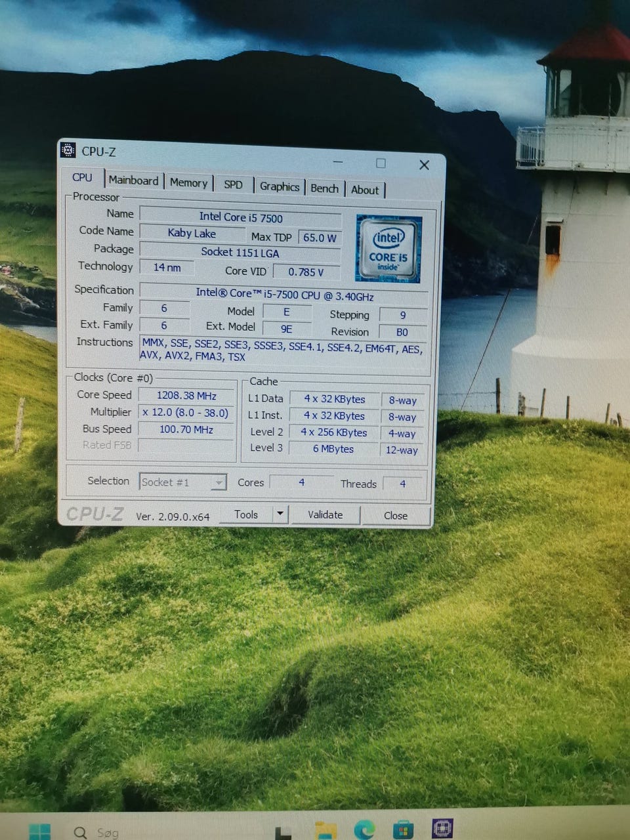Open the Tools dropdown arrow
The height and width of the screenshot is (840, 630).
click(280, 514)
